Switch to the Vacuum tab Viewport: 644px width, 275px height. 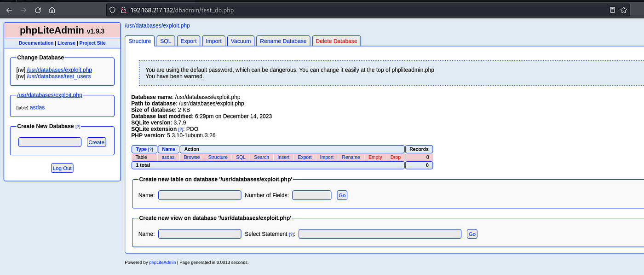(x=241, y=41)
